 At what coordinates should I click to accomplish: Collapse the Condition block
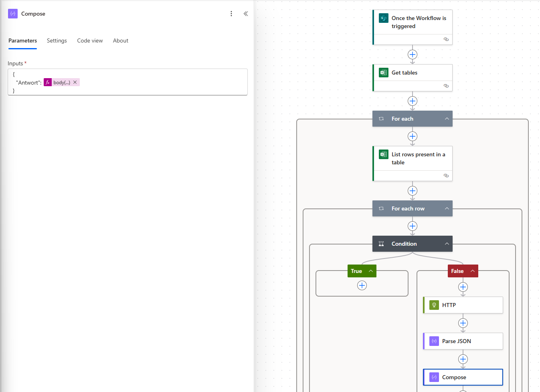pyautogui.click(x=447, y=244)
